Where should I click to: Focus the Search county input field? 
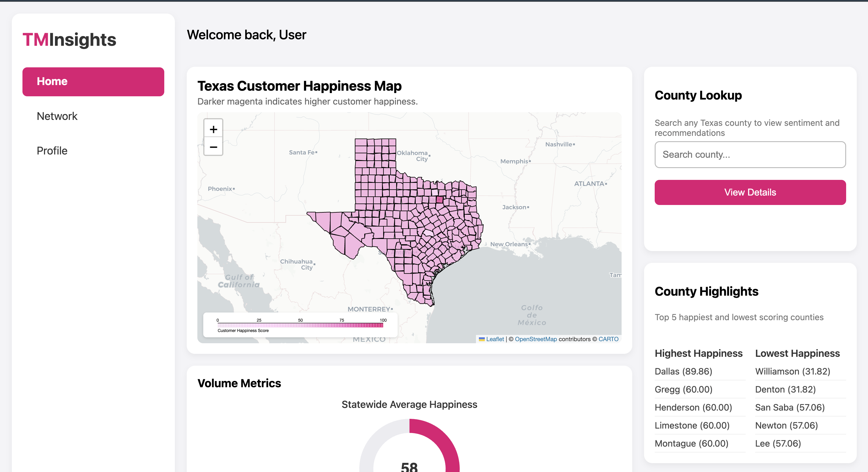(750, 155)
